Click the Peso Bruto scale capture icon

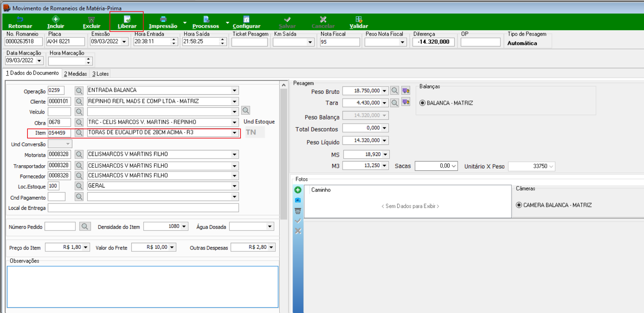tap(406, 91)
